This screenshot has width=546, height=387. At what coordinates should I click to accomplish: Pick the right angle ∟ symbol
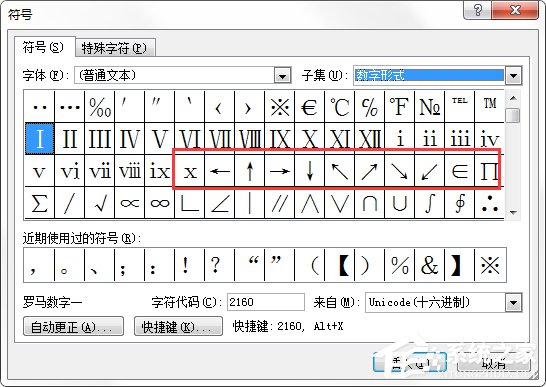(190, 203)
